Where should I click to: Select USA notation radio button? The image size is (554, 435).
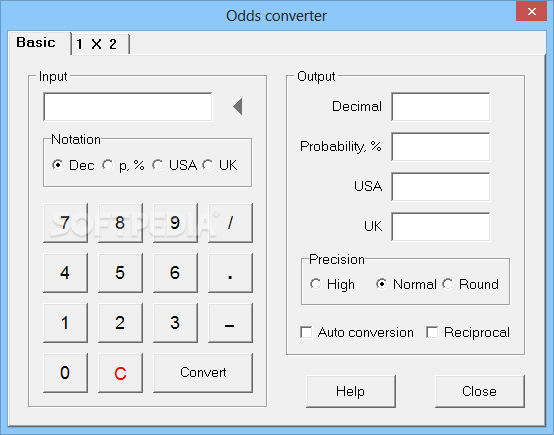[158, 165]
